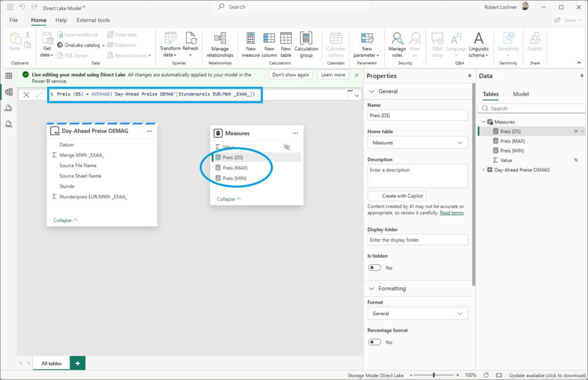
Task: Open the External tools ribbon tab
Action: (x=93, y=20)
